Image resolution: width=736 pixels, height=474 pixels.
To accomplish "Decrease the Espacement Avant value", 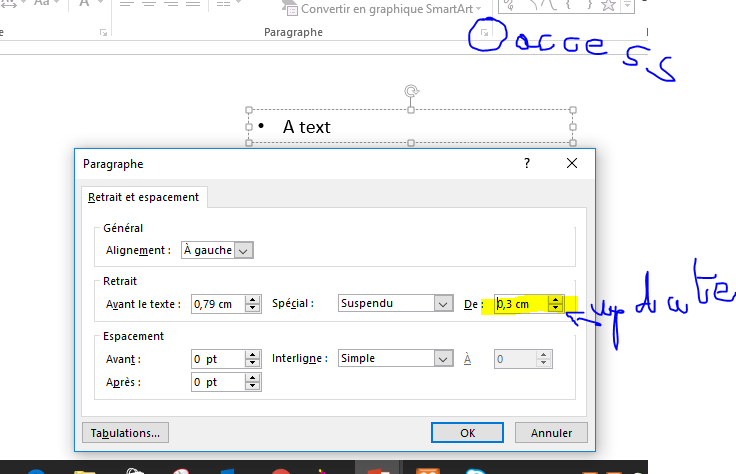I will point(253,363).
